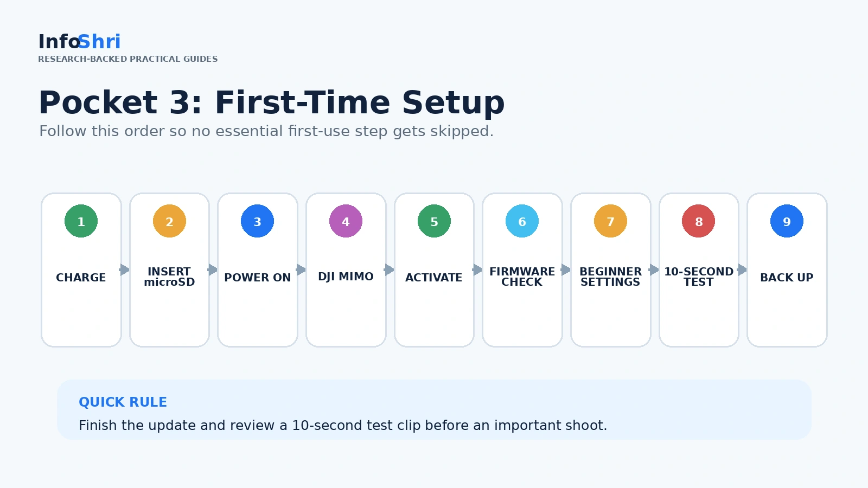868x488 pixels.
Task: Select the BACK UP step label
Action: 787,278
